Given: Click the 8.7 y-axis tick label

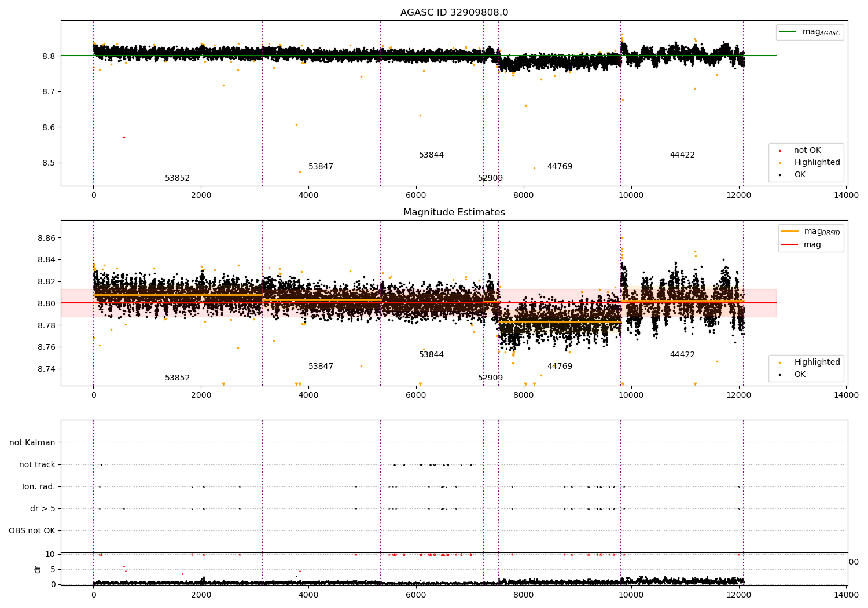Looking at the screenshot, I should click(49, 91).
